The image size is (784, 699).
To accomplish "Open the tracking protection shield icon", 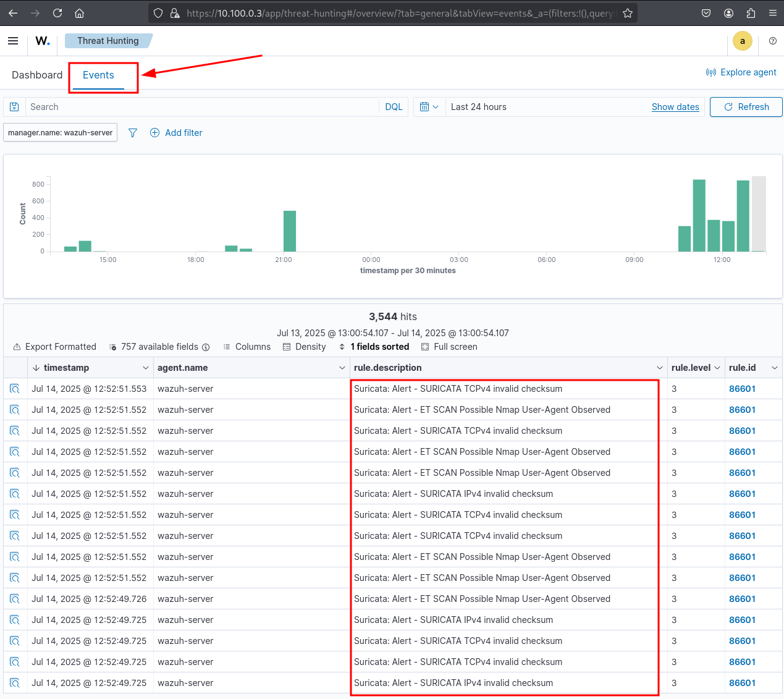I will (158, 13).
